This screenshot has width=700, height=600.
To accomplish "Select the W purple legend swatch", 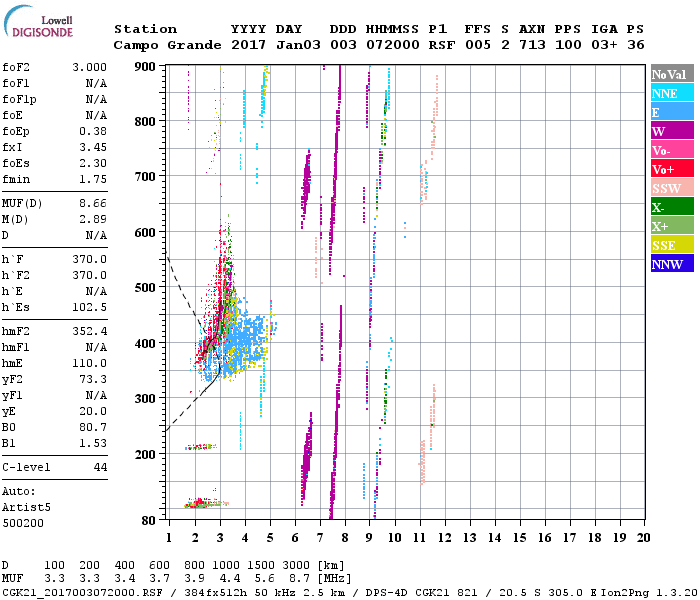I will point(672,131).
